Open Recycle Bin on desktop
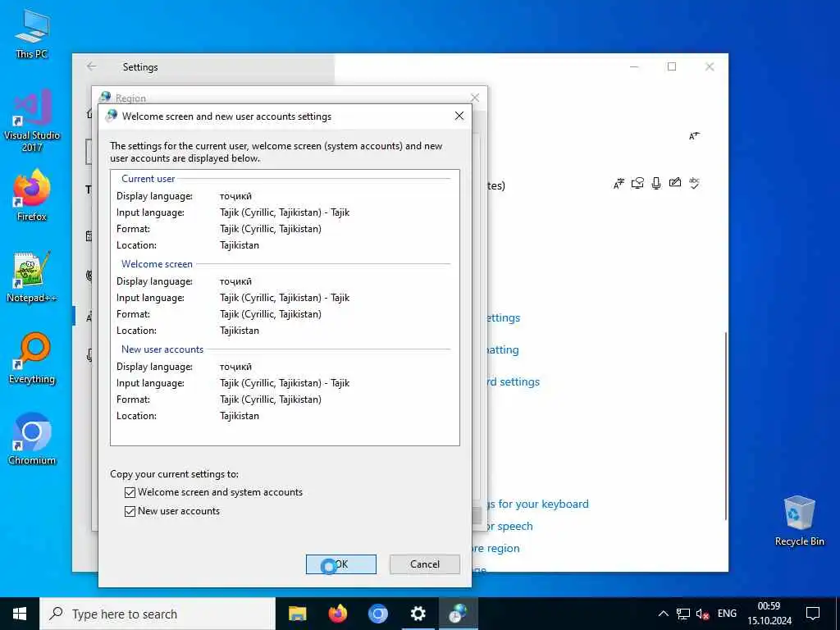Viewport: 840px width, 630px height. pyautogui.click(x=799, y=521)
